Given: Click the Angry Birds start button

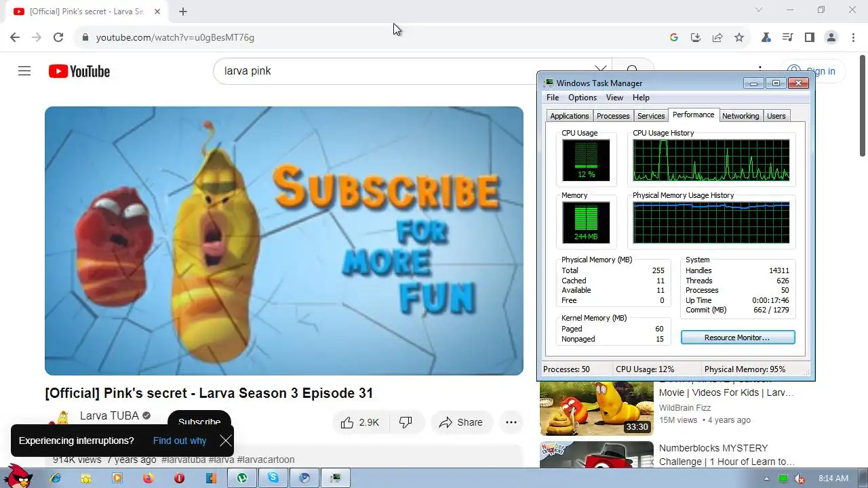Looking at the screenshot, I should coord(18,476).
